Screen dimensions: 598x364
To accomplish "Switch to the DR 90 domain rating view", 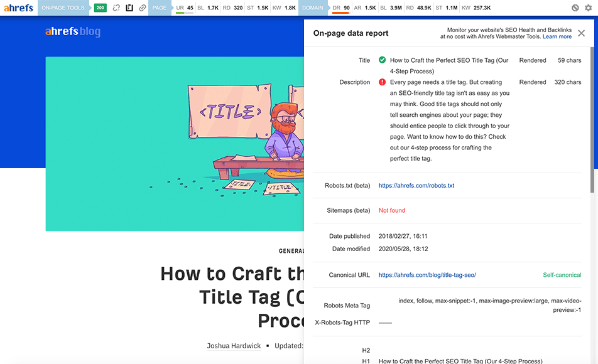I will [343, 8].
